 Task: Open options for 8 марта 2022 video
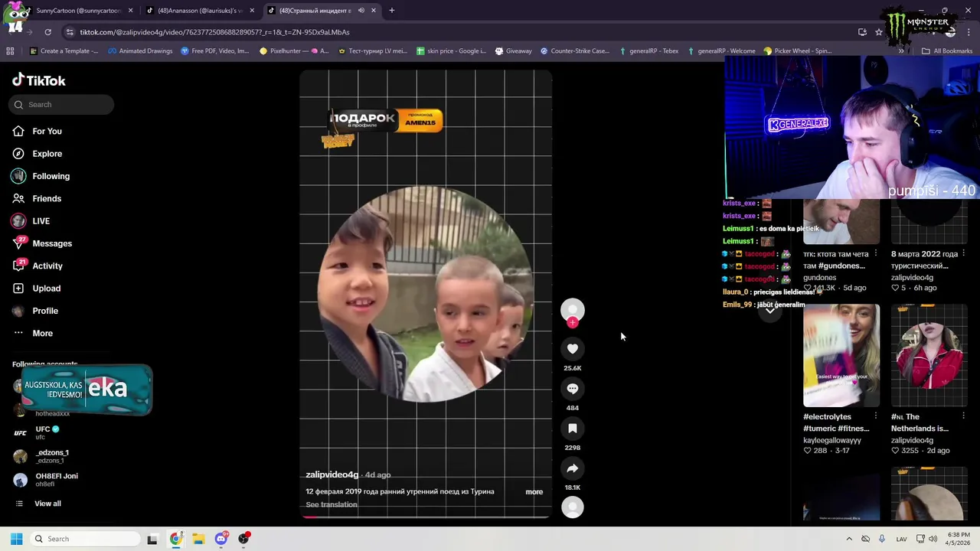(x=963, y=253)
